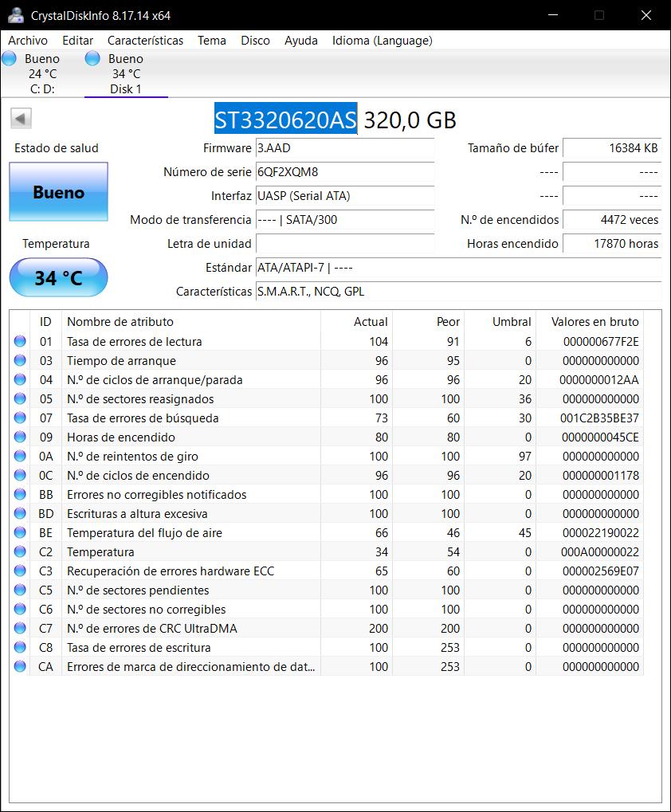Open the Editar menu

[x=77, y=41]
